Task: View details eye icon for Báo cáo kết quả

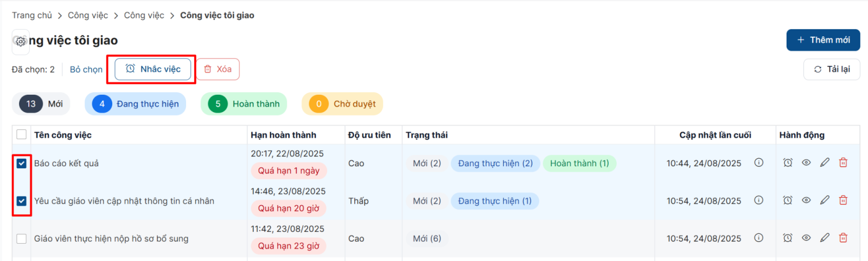Action: click(806, 162)
